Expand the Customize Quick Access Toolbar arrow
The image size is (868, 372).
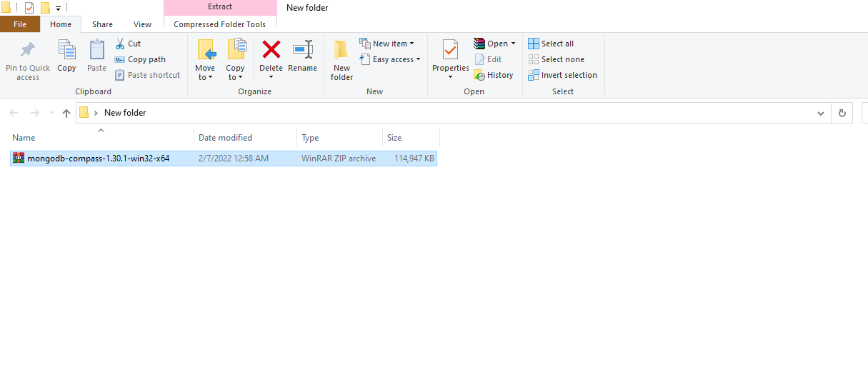[58, 9]
